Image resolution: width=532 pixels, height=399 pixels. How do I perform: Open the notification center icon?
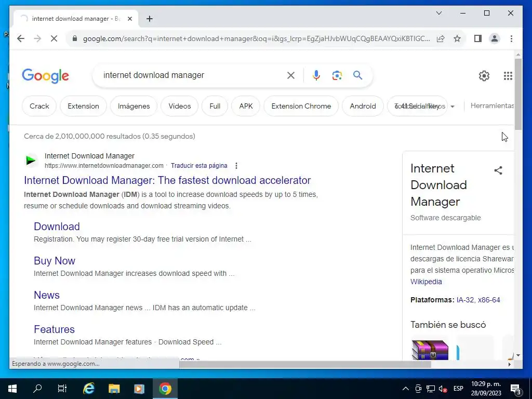pyautogui.click(x=516, y=389)
